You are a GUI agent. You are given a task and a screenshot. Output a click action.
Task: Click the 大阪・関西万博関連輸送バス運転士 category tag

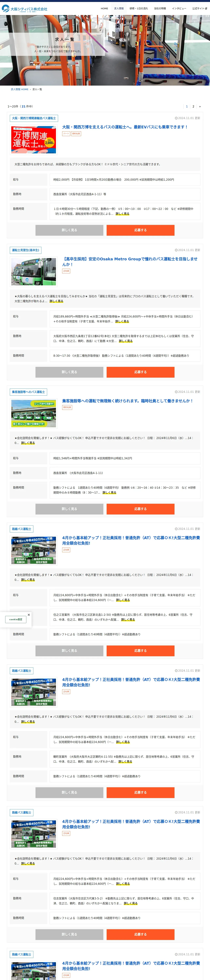34,118
